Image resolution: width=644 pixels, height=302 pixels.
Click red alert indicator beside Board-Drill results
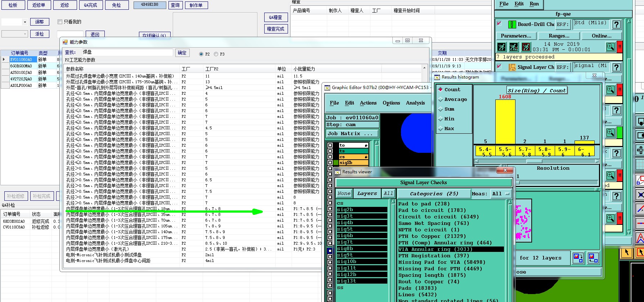pos(620,47)
